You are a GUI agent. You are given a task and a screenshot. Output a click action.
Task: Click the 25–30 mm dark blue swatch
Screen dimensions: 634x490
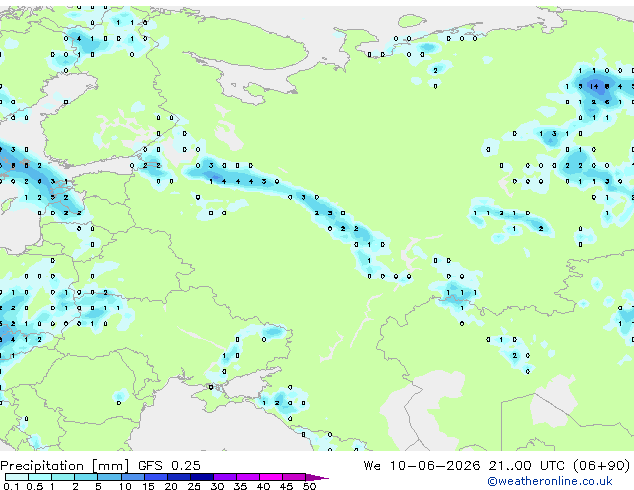(201, 477)
